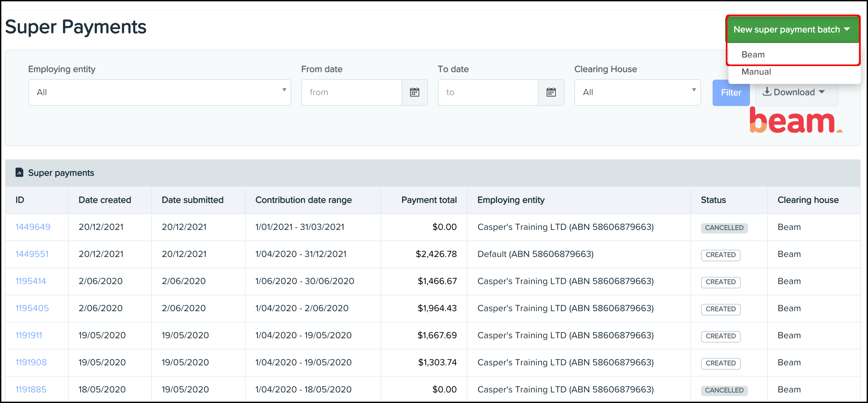Image resolution: width=868 pixels, height=403 pixels.
Task: Click the CREATED badge for payment 1449551
Action: point(720,255)
